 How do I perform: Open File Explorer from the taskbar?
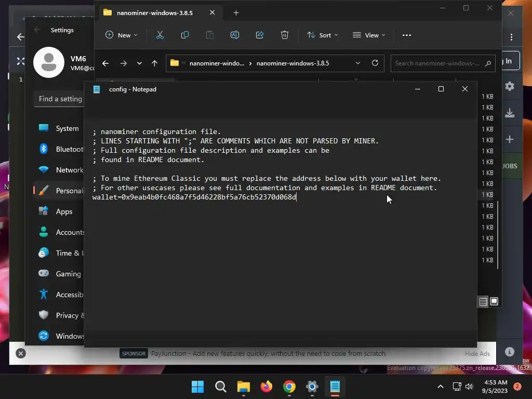pos(243,387)
